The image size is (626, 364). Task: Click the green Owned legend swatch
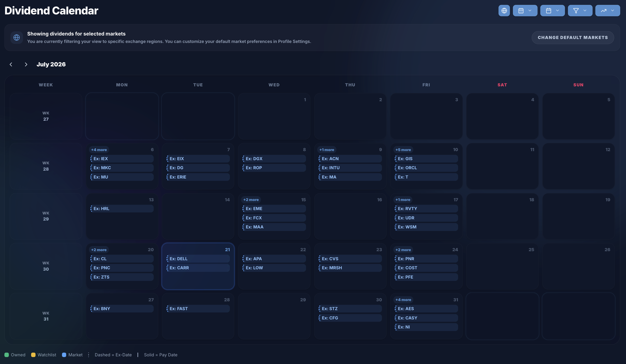(7, 355)
